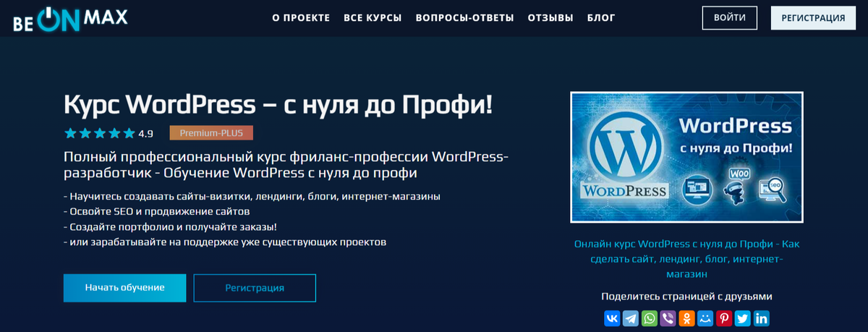Open the БЛОГ menu item
The width and height of the screenshot is (868, 332).
(x=601, y=18)
